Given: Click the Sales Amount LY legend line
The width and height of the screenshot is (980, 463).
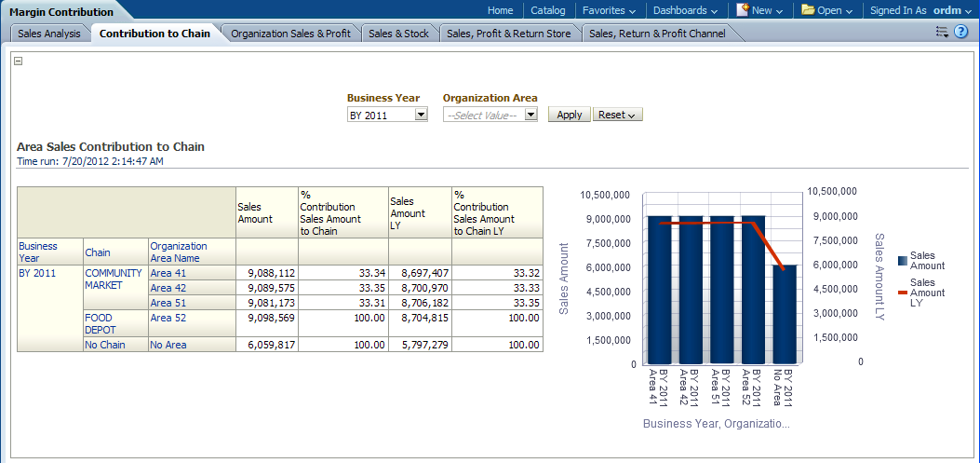Looking at the screenshot, I should tap(903, 292).
